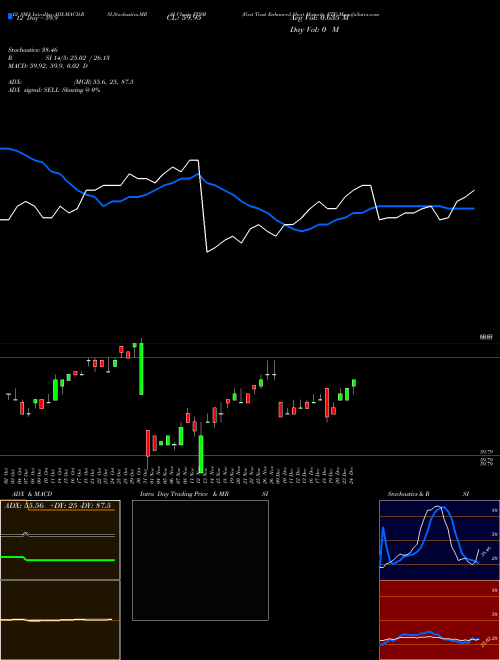Click the blue 12 Day SMA legend square

coord(10,16)
